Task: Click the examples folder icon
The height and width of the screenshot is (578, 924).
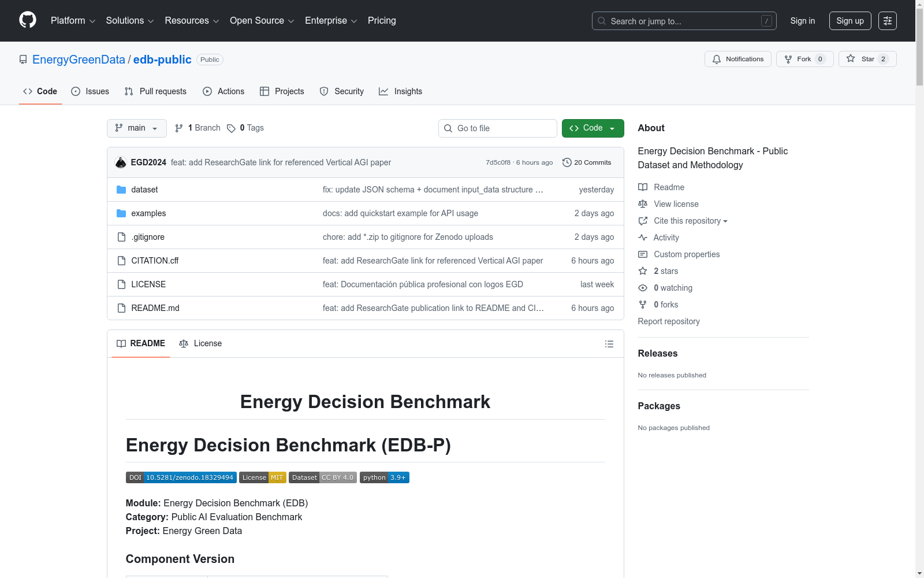Action: 121,213
